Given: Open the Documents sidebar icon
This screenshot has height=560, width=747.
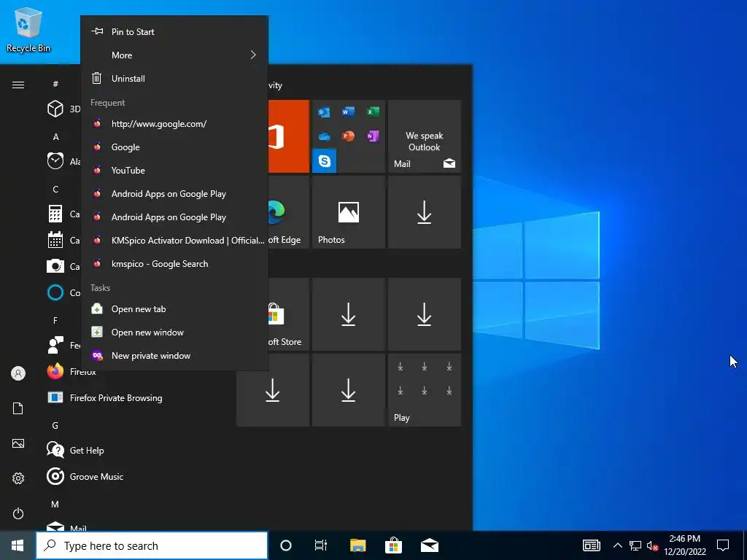Looking at the screenshot, I should (x=18, y=408).
